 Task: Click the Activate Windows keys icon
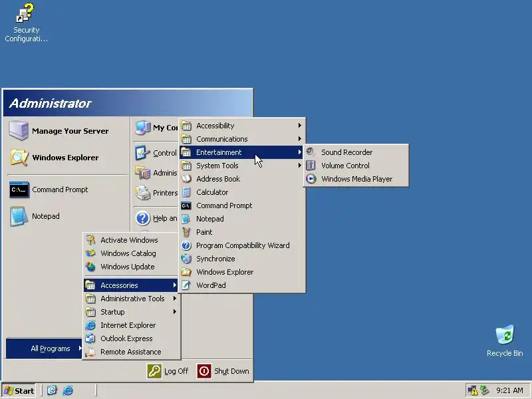pyautogui.click(x=90, y=240)
